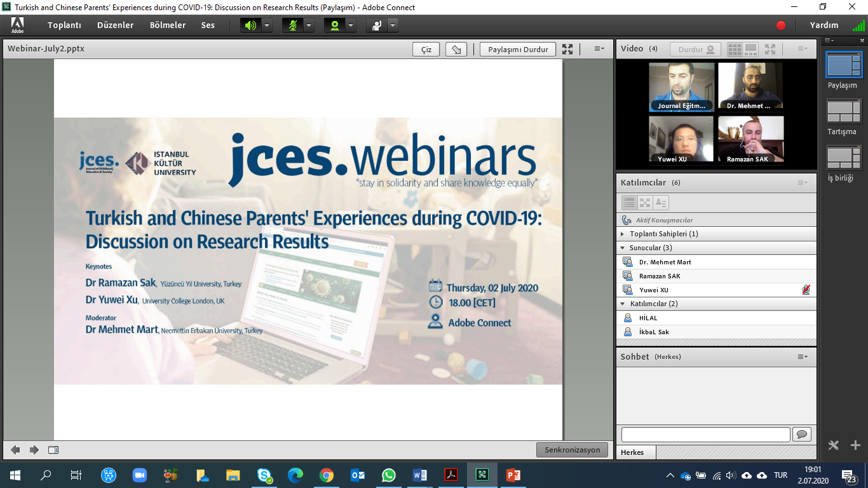Open the Toplantı menu
The height and width of the screenshot is (488, 868).
point(64,25)
